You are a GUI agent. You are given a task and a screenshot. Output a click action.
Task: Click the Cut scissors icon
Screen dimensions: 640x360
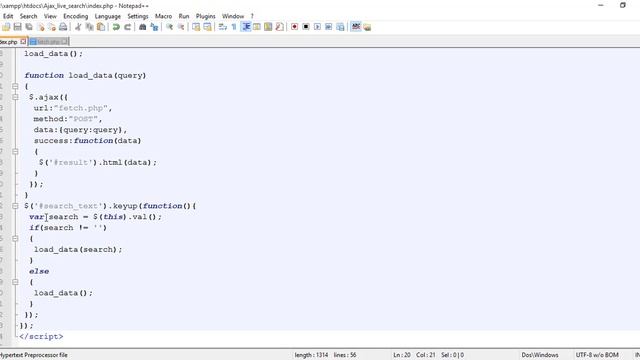point(78,27)
